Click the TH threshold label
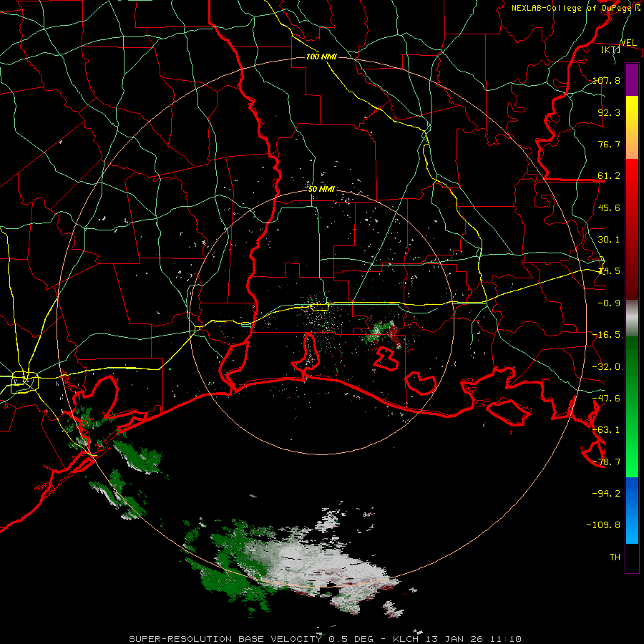Viewport: 644px width, 644px height. pos(615,557)
